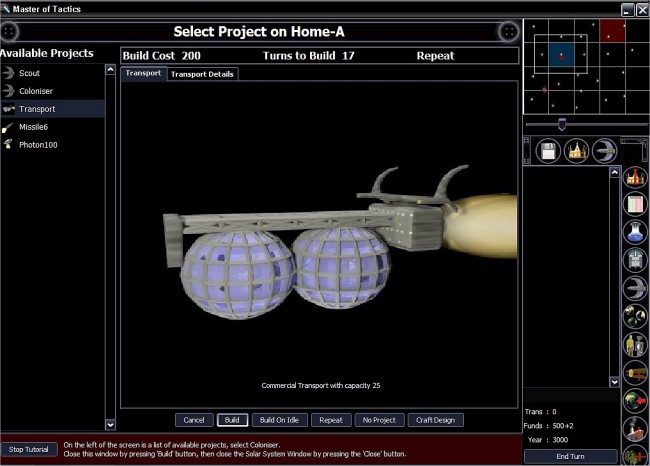The width and height of the screenshot is (650, 466).
Task: Open the planets overview icon
Action: click(635, 316)
